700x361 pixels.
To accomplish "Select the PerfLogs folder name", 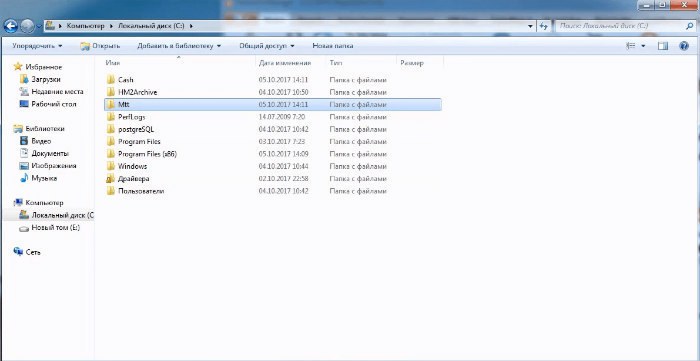I will tap(132, 117).
